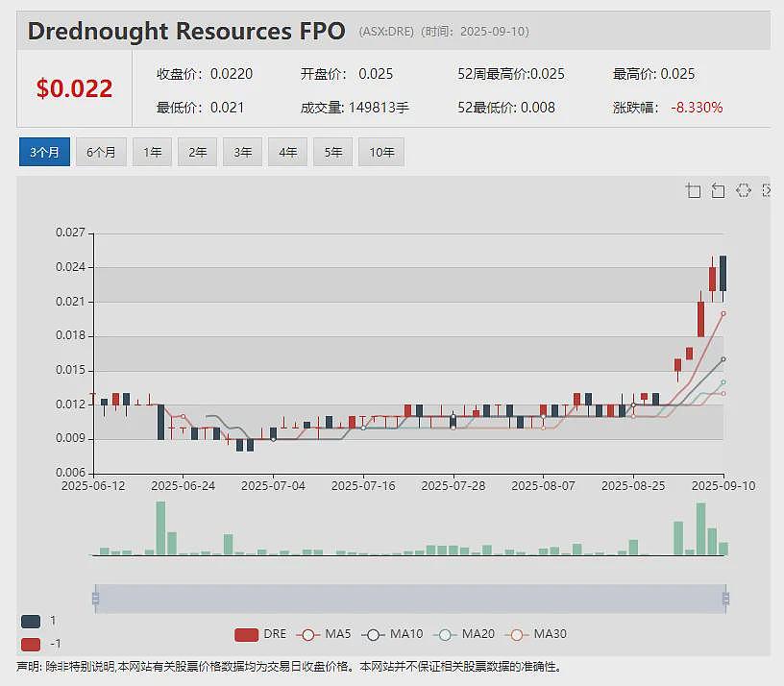Switch to the 1年 range
This screenshot has height=686, width=784.
(152, 152)
